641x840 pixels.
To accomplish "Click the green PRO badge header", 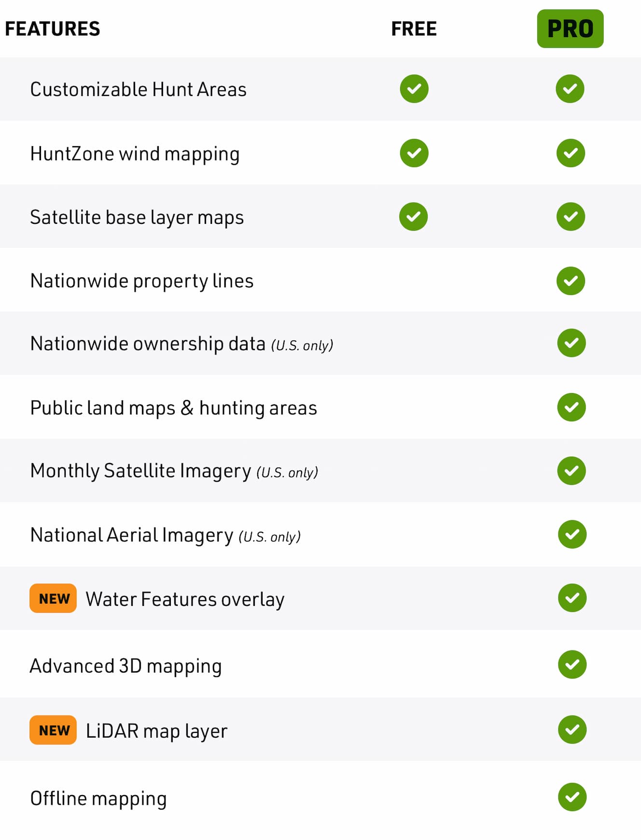I will click(570, 28).
